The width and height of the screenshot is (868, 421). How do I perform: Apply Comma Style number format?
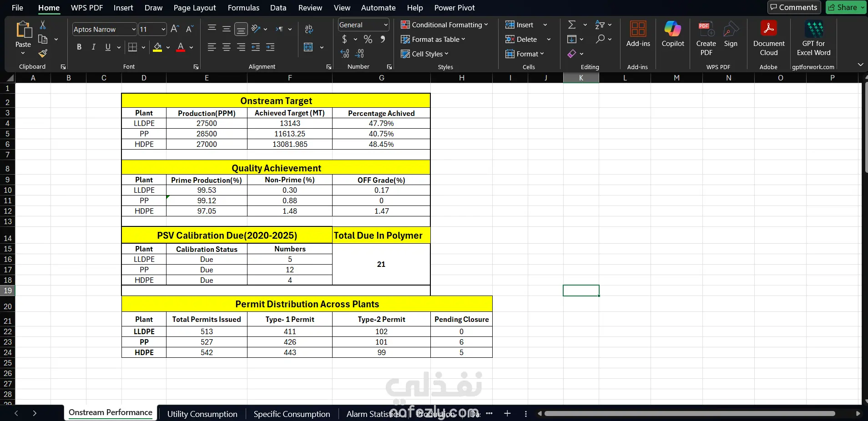[x=383, y=39]
